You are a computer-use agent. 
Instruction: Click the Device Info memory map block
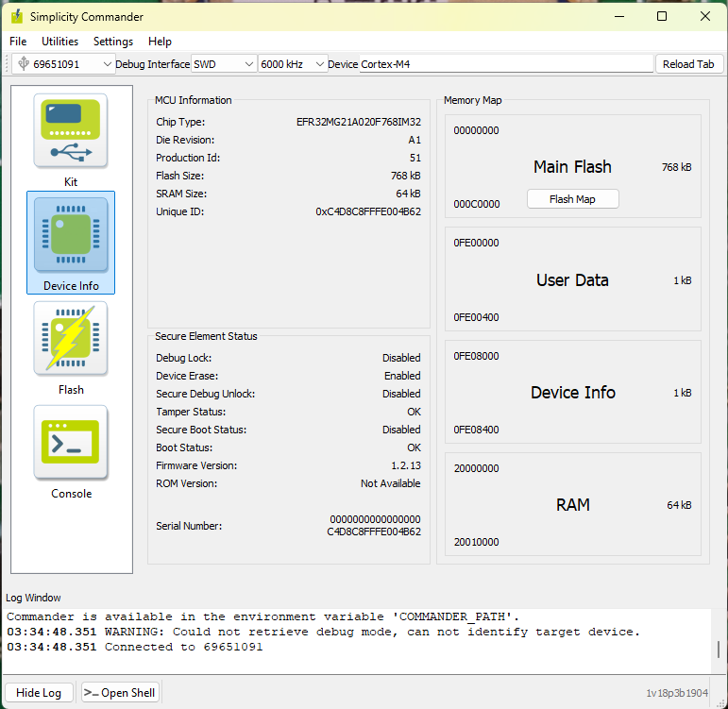pos(572,392)
